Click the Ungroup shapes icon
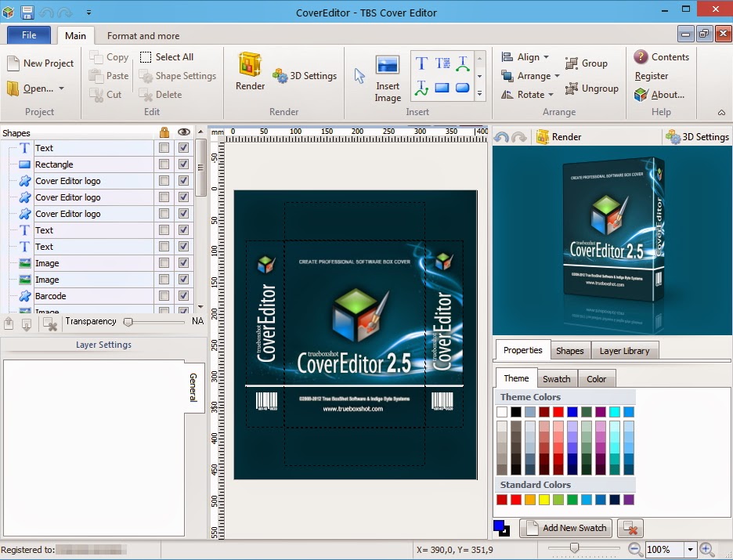The width and height of the screenshot is (733, 560). coord(571,89)
